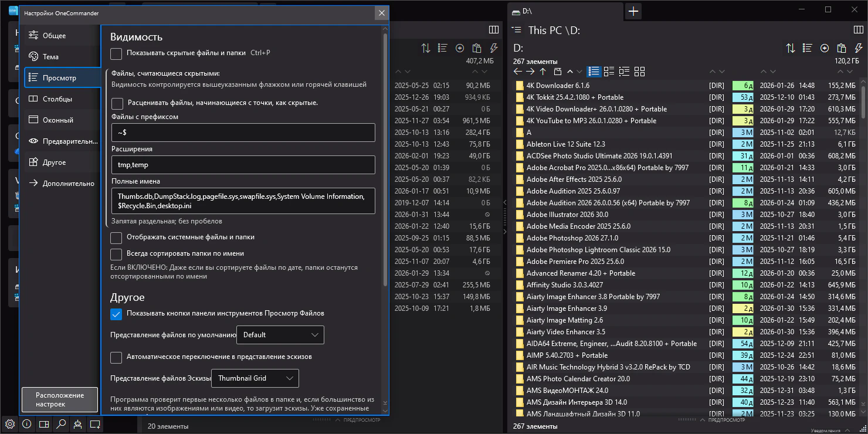Select the 'Тема' settings section
The width and height of the screenshot is (868, 434).
(50, 57)
